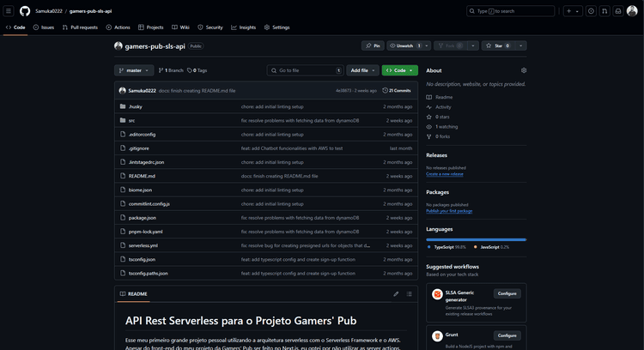The image size is (644, 350).
Task: Click the Grunt workflow logo
Action: pos(437,336)
